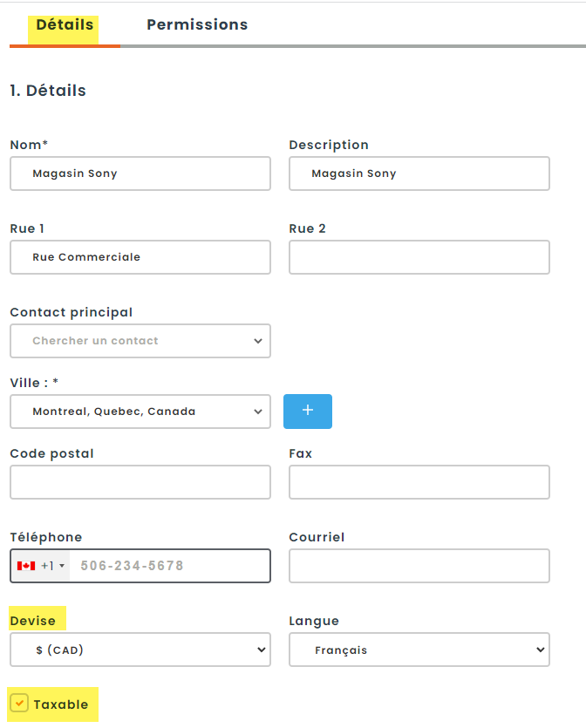Open the Contact principal dropdown
This screenshot has height=728, width=586.
pyautogui.click(x=140, y=341)
